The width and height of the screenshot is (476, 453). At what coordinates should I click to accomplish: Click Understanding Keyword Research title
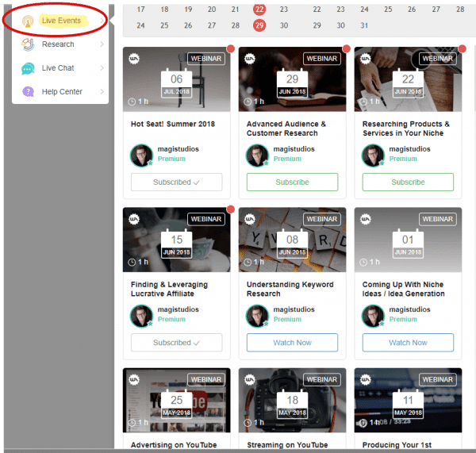pos(290,289)
